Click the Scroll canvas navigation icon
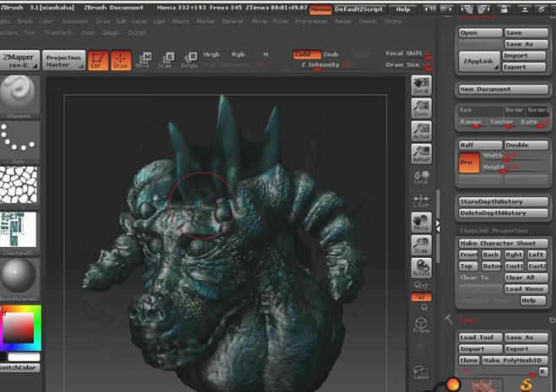Image resolution: width=556 pixels, height=392 pixels. click(x=422, y=85)
